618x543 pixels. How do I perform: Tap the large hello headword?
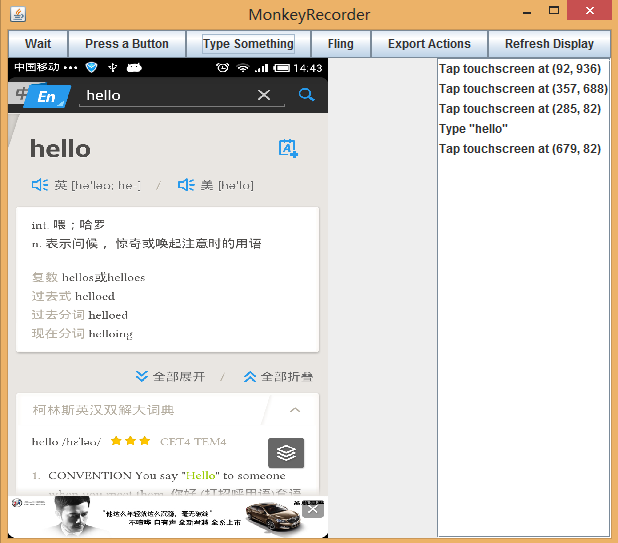60,149
